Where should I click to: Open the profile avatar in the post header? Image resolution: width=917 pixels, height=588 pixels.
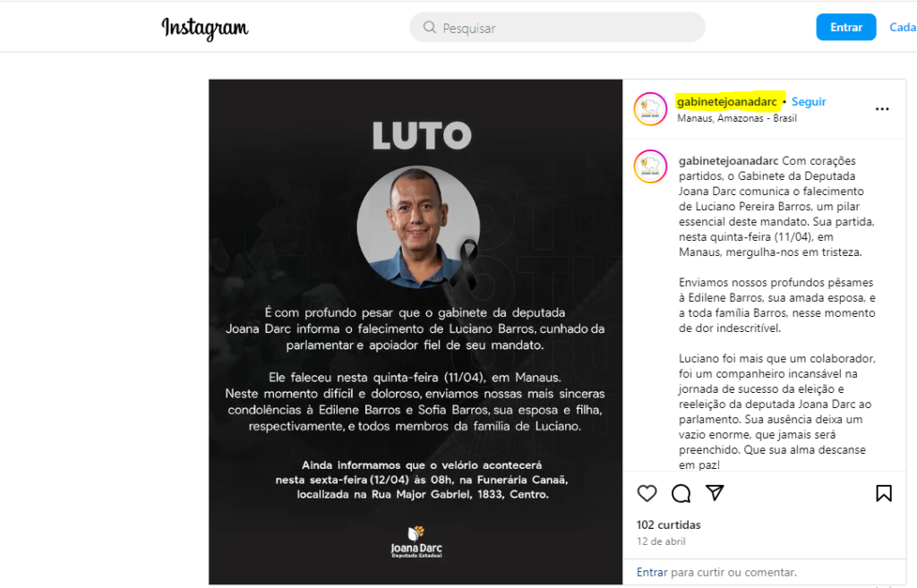650,108
